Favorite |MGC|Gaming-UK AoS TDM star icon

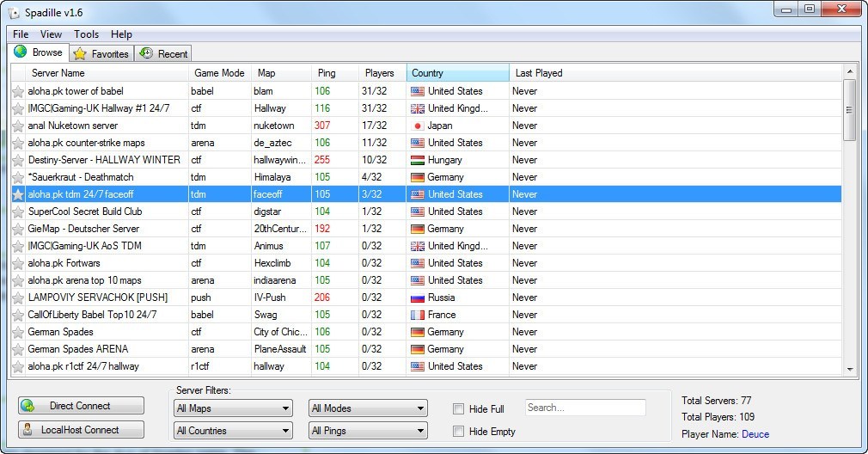[x=18, y=246]
